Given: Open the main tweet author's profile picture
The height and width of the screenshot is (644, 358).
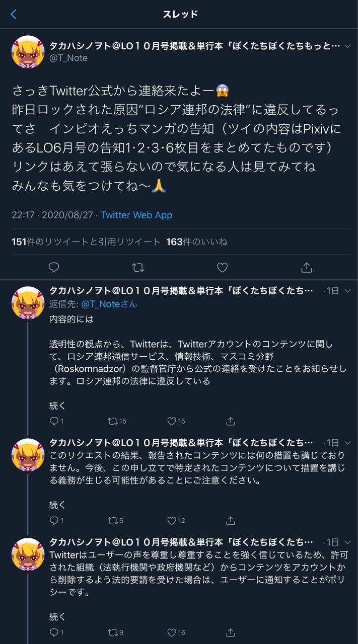Looking at the screenshot, I should click(x=28, y=52).
